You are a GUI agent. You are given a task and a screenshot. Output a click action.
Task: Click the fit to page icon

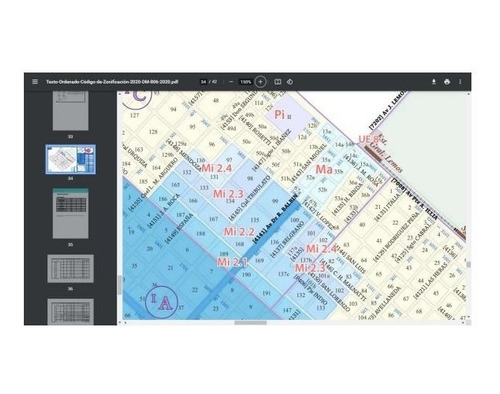(278, 82)
